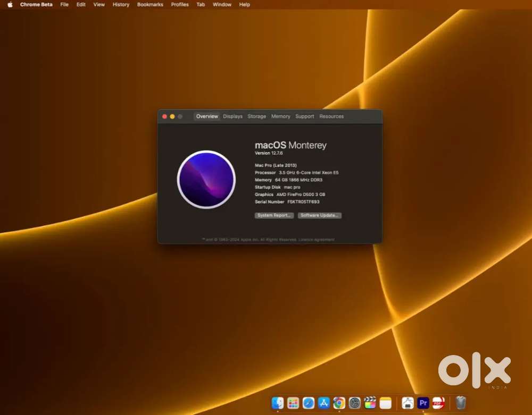
Task: Switch to the Displays tab
Action: 232,116
